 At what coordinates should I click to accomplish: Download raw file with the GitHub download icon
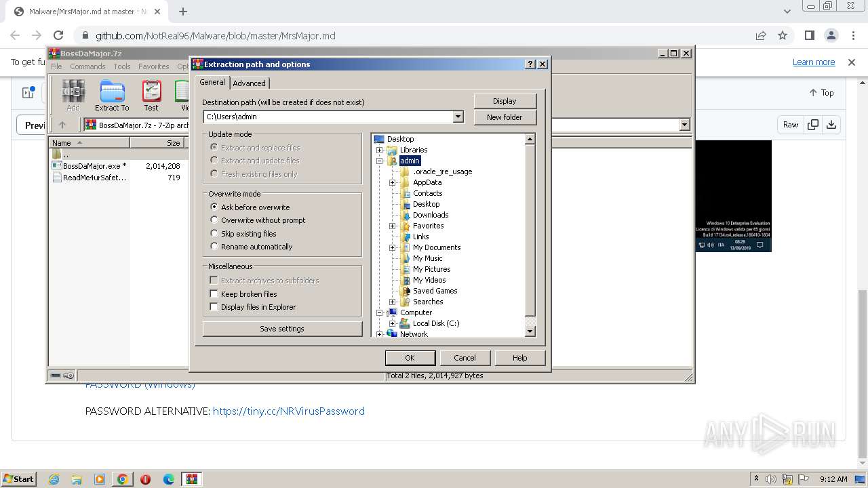point(831,125)
